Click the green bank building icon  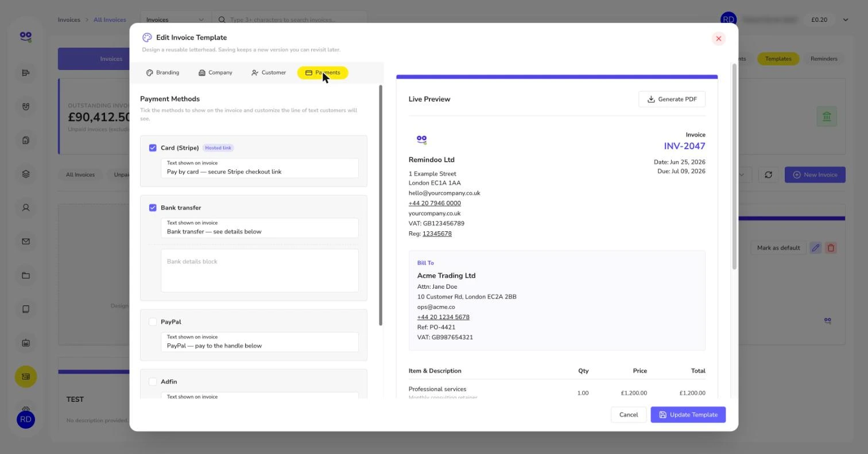(x=827, y=117)
